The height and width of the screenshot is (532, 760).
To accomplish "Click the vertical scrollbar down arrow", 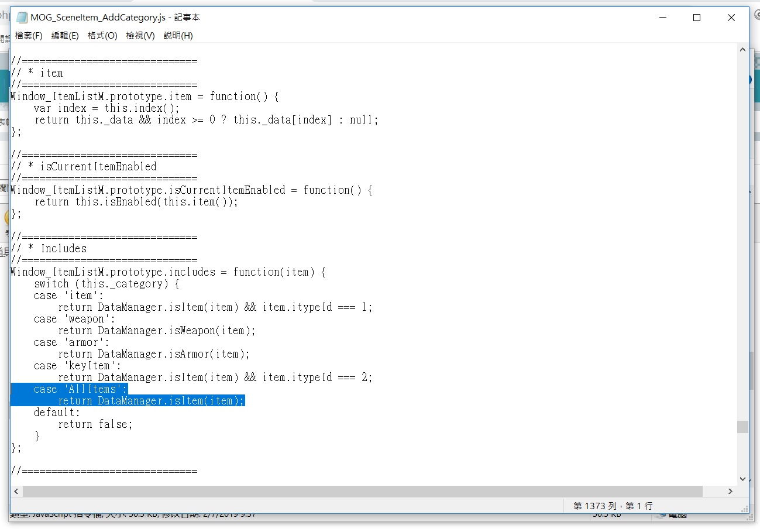I will pos(742,479).
